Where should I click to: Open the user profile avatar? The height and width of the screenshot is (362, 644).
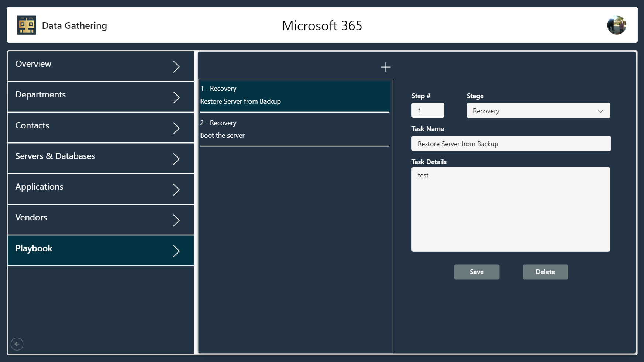(x=617, y=25)
